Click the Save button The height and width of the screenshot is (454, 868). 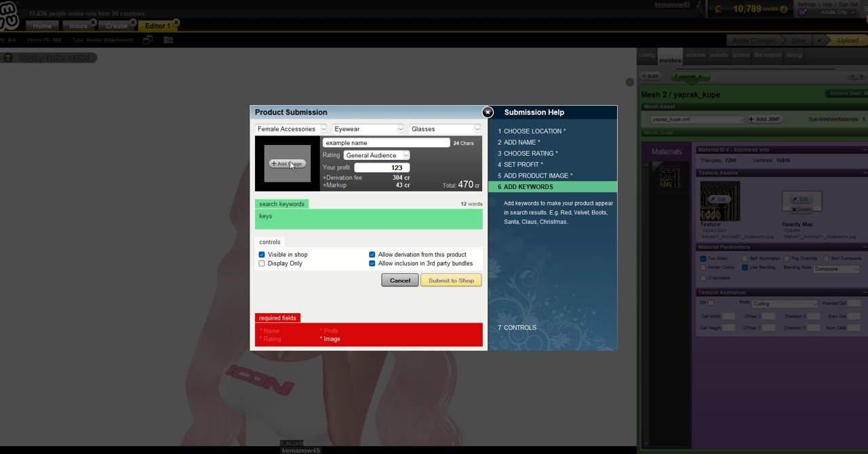tap(798, 41)
